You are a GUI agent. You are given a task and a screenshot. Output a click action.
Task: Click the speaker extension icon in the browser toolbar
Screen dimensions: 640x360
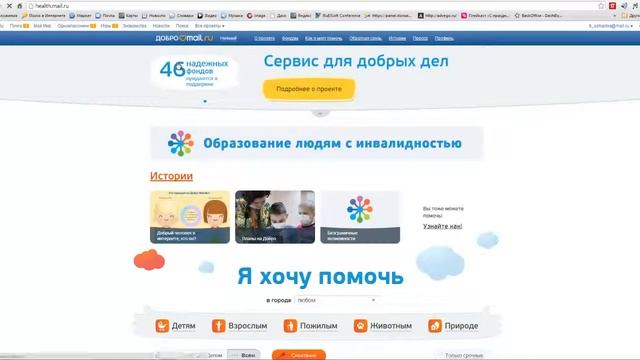(624, 6)
